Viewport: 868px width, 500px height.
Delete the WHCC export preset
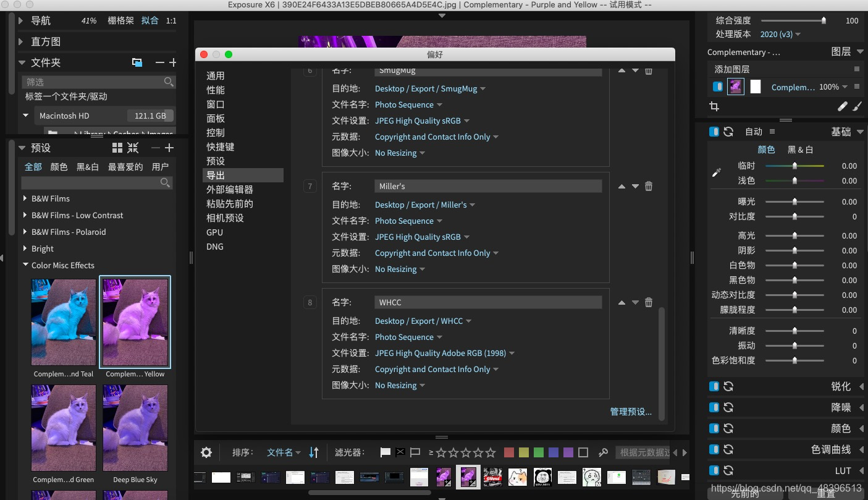pos(649,302)
